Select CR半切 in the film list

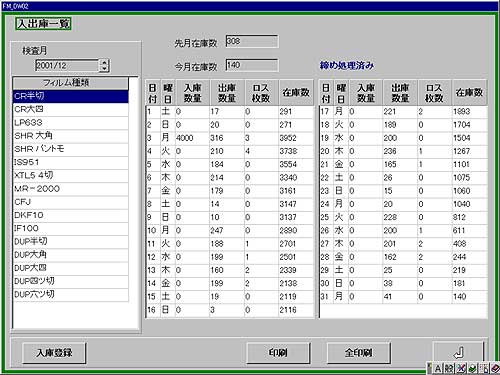point(70,96)
